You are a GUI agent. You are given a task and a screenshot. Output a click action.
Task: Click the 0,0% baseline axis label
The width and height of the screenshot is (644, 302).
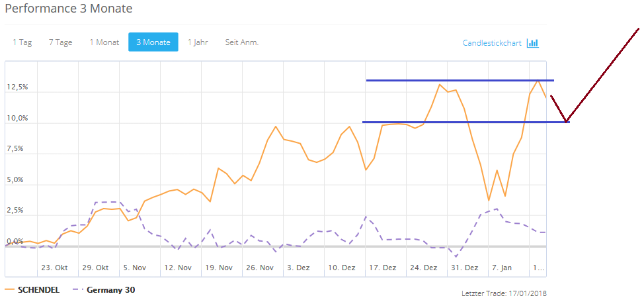pyautogui.click(x=15, y=242)
